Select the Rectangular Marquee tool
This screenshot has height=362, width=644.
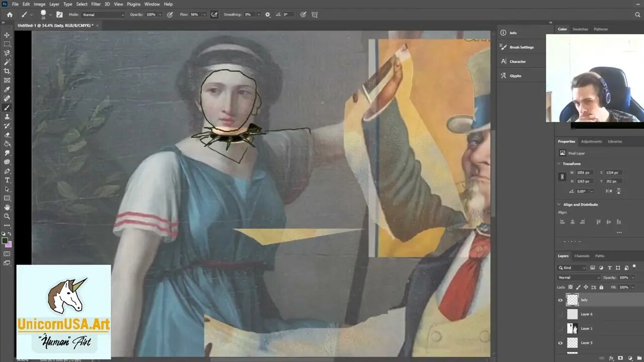coord(7,44)
